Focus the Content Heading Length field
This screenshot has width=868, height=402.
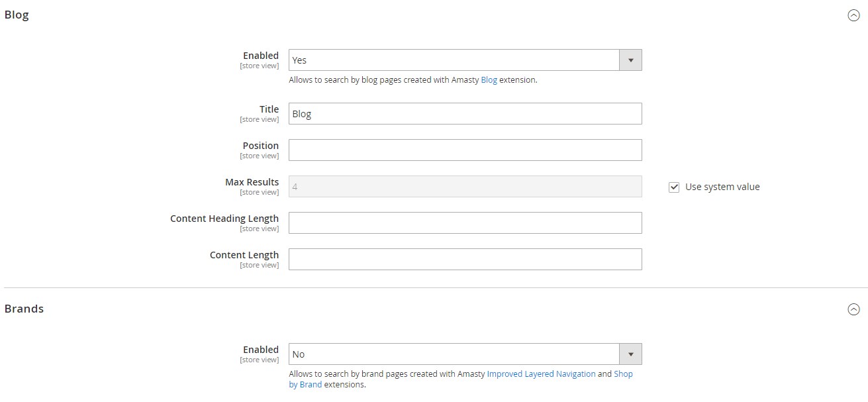point(465,223)
